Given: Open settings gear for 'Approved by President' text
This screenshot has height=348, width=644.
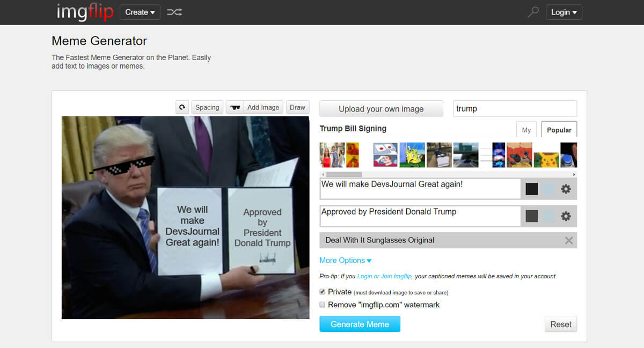Looking at the screenshot, I should pyautogui.click(x=566, y=216).
